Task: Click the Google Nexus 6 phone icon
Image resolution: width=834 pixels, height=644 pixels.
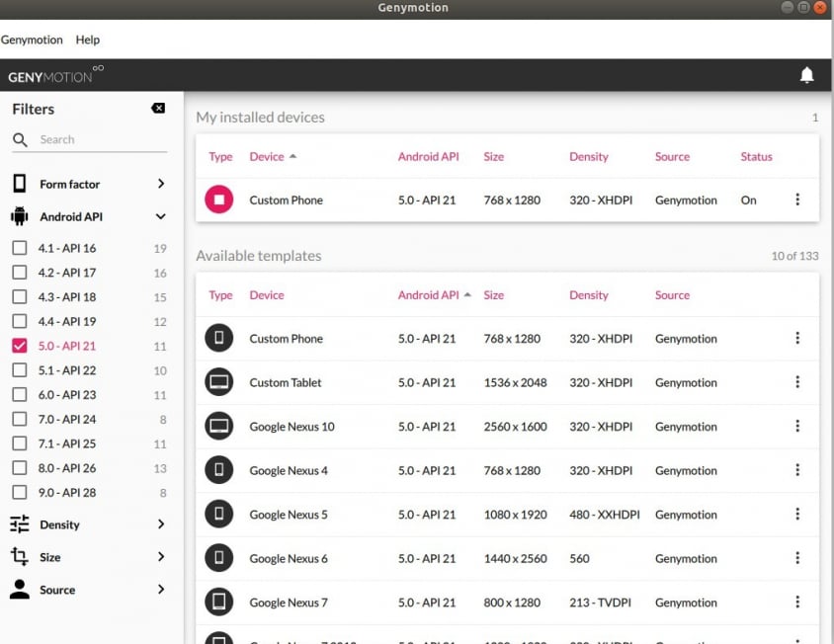Action: coord(218,558)
